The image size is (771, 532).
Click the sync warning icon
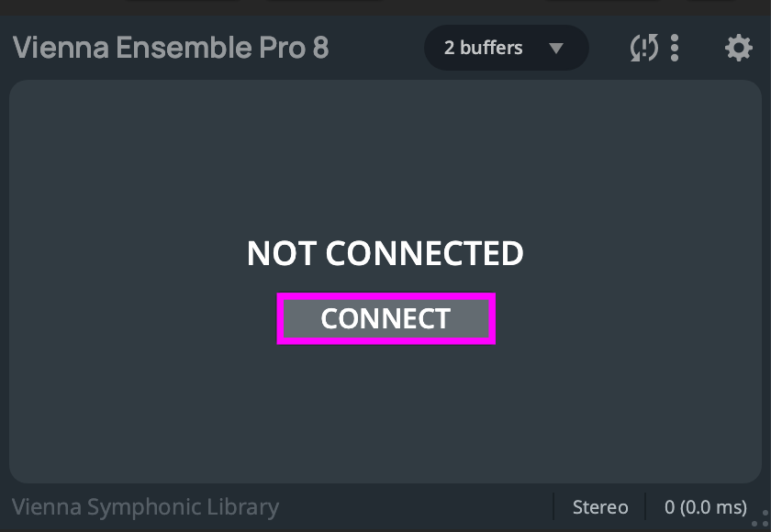(644, 48)
